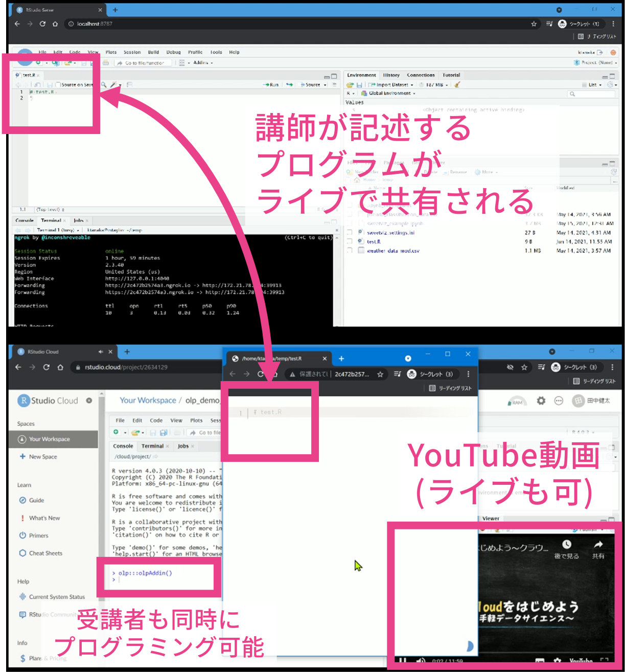Switch to the Jobs tab in RStudio Server

pyautogui.click(x=79, y=220)
